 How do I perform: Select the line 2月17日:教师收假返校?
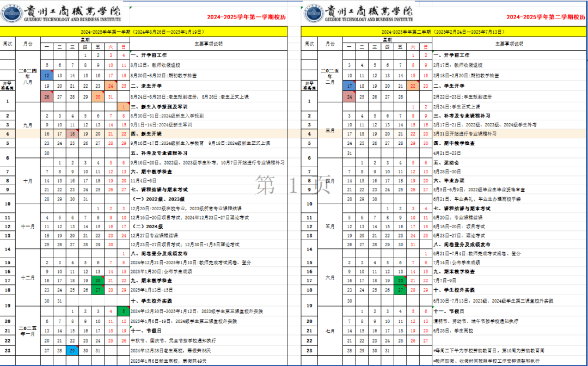458,65
